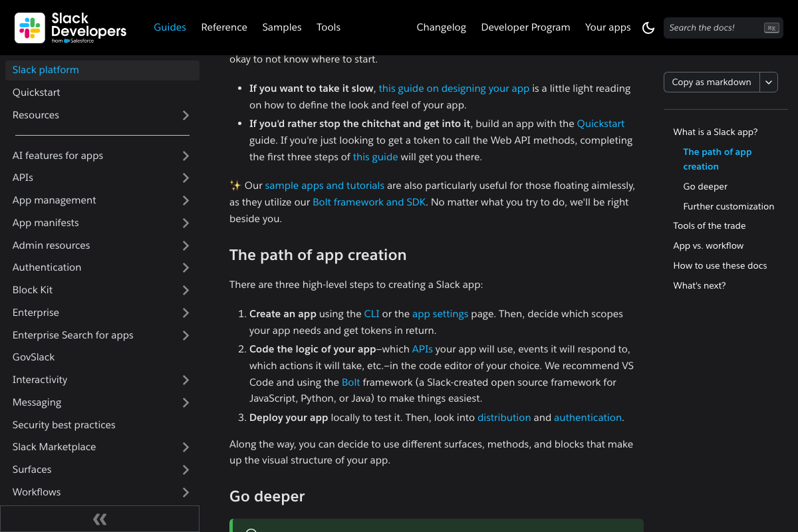Open the Developer Program link
This screenshot has width=798, height=532.
(525, 27)
